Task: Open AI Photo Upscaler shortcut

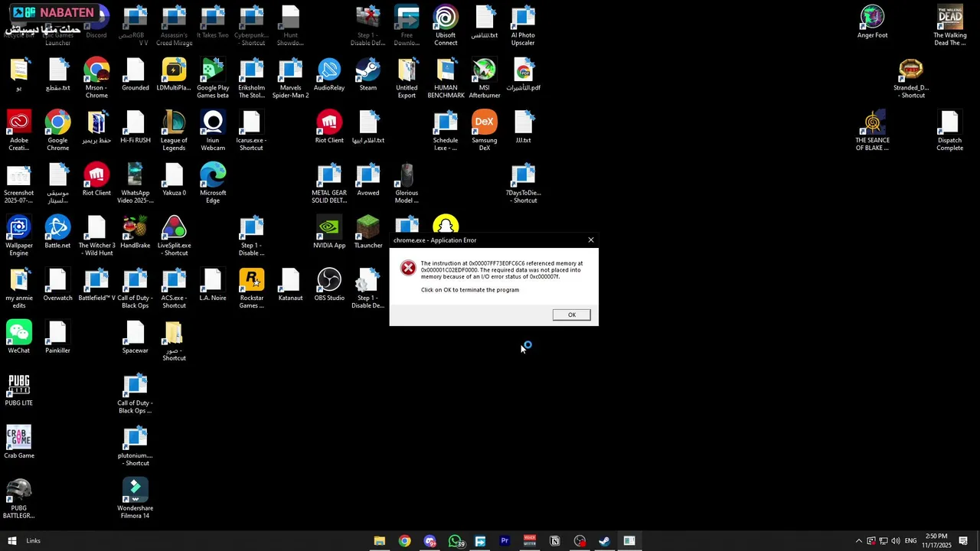Action: tap(523, 25)
